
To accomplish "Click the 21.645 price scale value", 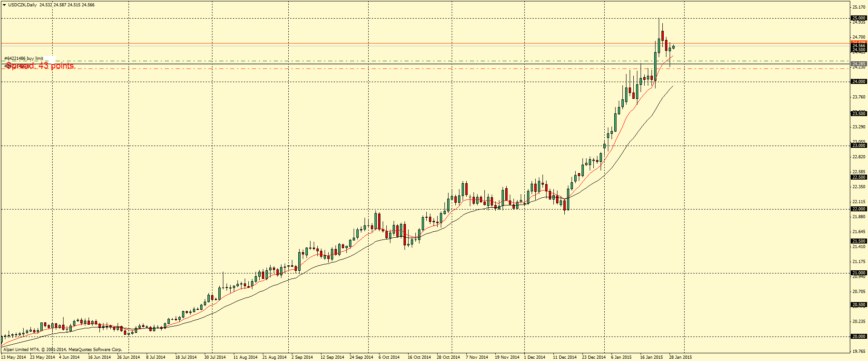I will [858, 232].
